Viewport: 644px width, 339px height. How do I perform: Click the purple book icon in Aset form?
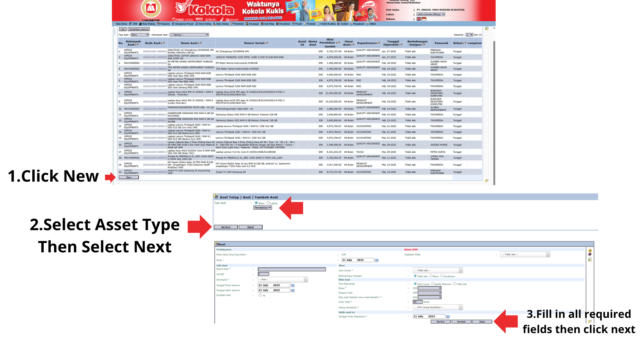click(590, 254)
